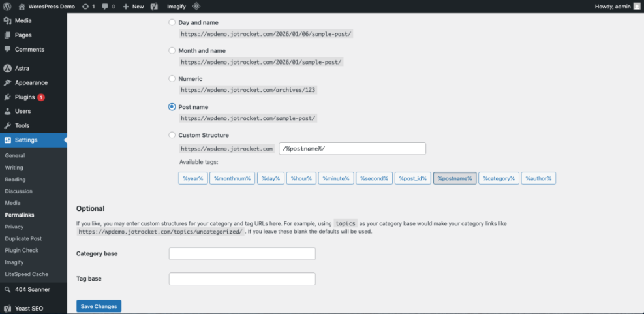Insert the %author% tag
Viewport: 644px width, 314px height.
coord(538,178)
